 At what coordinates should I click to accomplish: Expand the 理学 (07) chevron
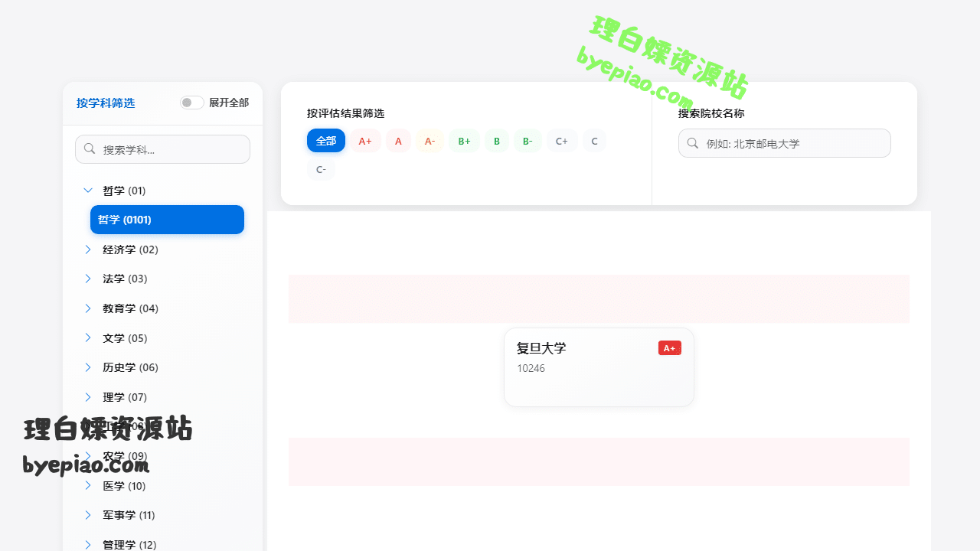[88, 397]
